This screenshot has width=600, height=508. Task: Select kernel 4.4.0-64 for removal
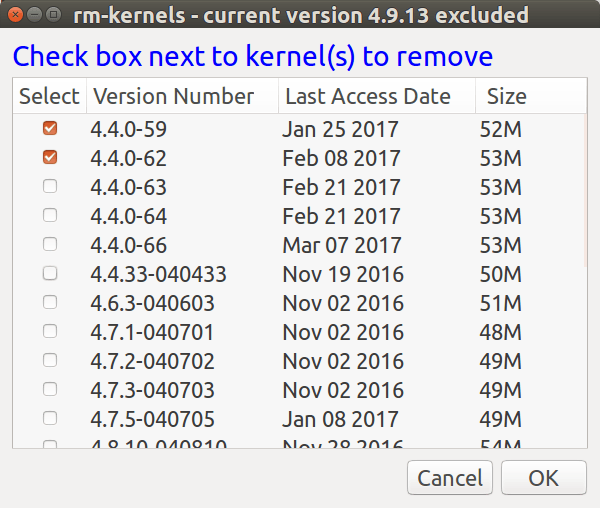coord(50,216)
